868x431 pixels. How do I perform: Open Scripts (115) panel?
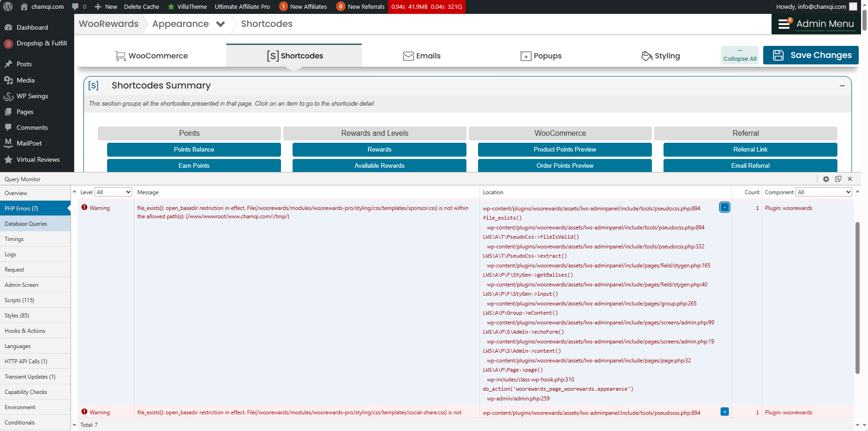(35, 300)
